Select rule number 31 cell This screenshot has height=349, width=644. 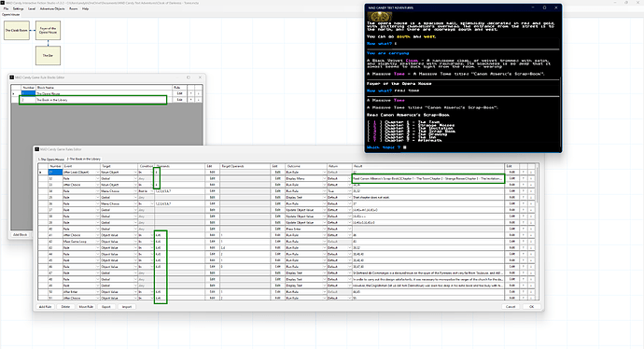click(55, 172)
